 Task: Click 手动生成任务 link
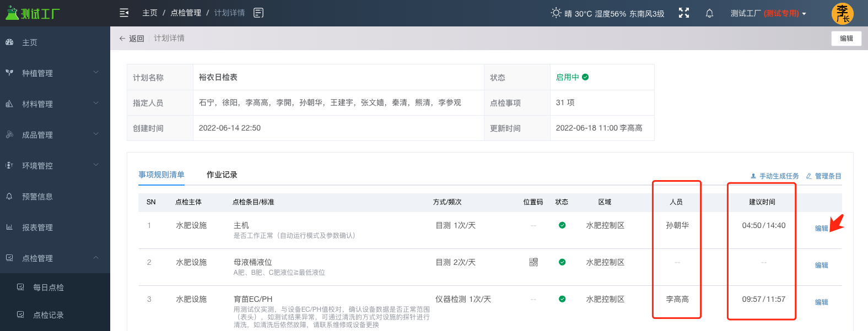[x=774, y=176]
